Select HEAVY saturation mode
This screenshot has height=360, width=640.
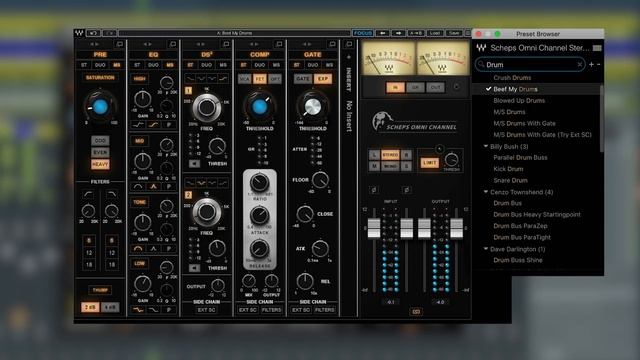click(100, 164)
